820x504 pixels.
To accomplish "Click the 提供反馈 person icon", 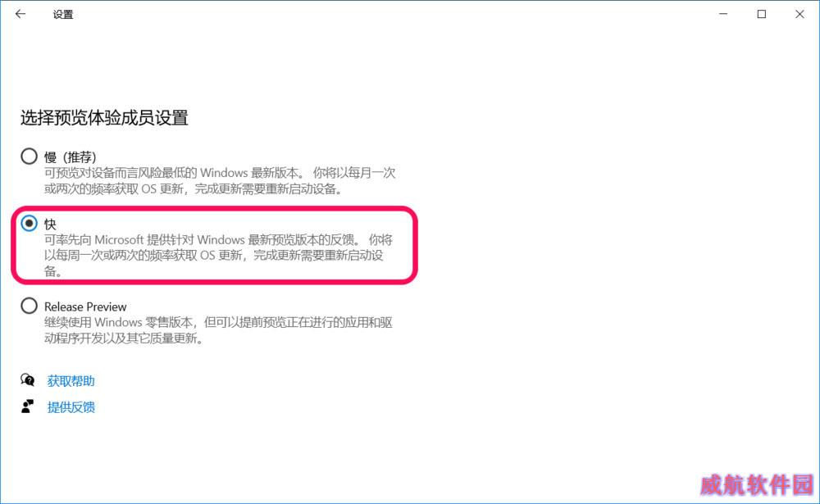I will [x=28, y=406].
